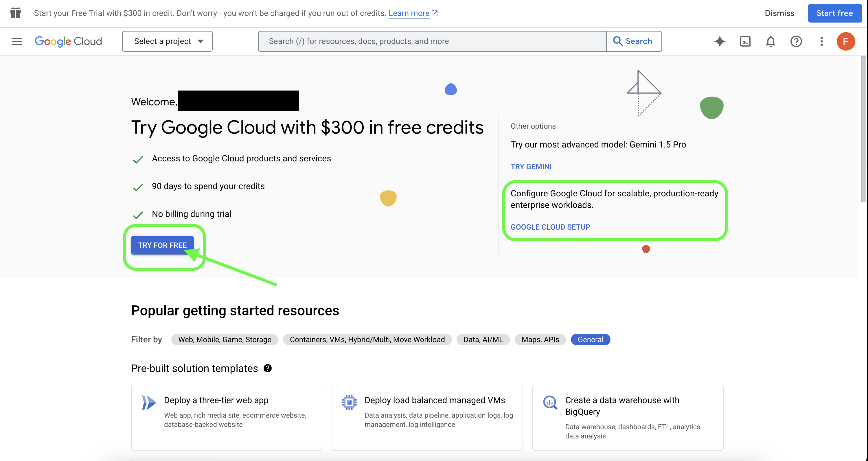868x461 pixels.
Task: Click the gift icon in the free trial banner
Action: tap(16, 13)
